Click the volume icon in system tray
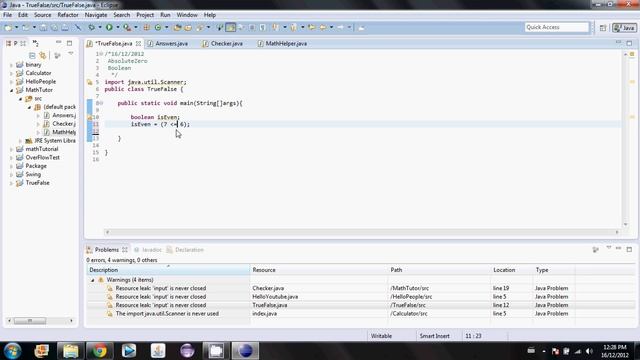 tap(589, 351)
